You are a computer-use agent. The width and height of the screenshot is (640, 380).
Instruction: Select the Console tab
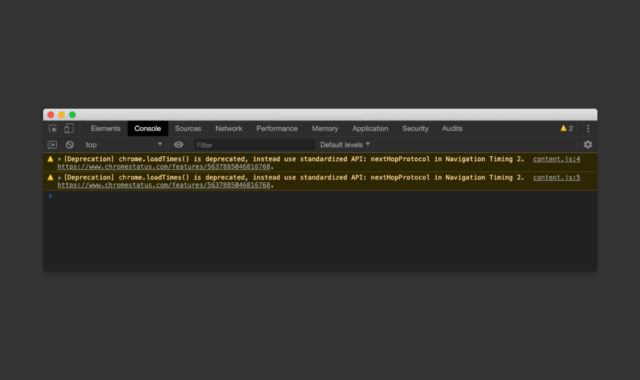(x=148, y=129)
